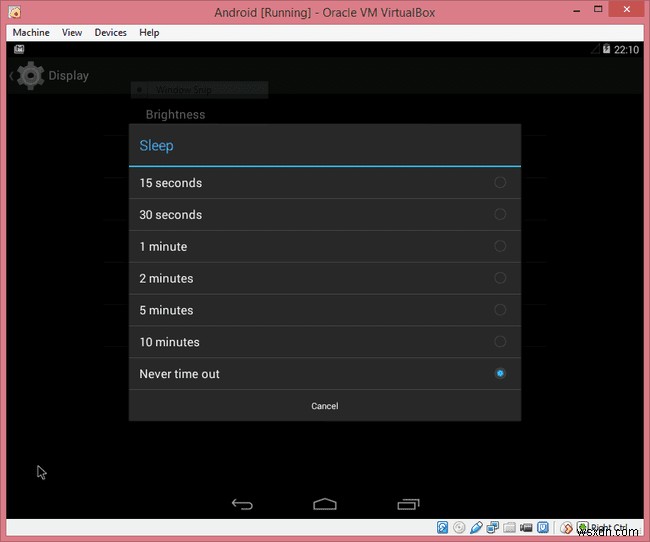Click the '2 minutes' option text
Image resolution: width=650 pixels, height=542 pixels.
pyautogui.click(x=166, y=279)
